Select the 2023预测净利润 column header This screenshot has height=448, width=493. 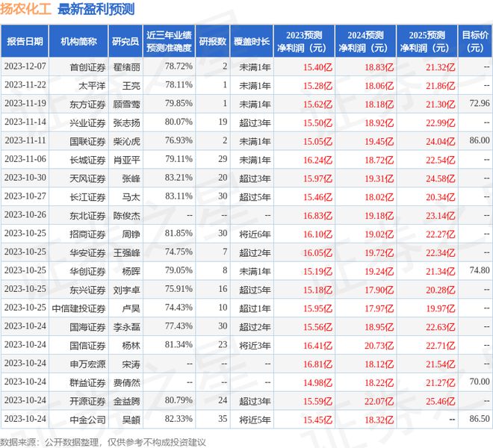pos(304,41)
